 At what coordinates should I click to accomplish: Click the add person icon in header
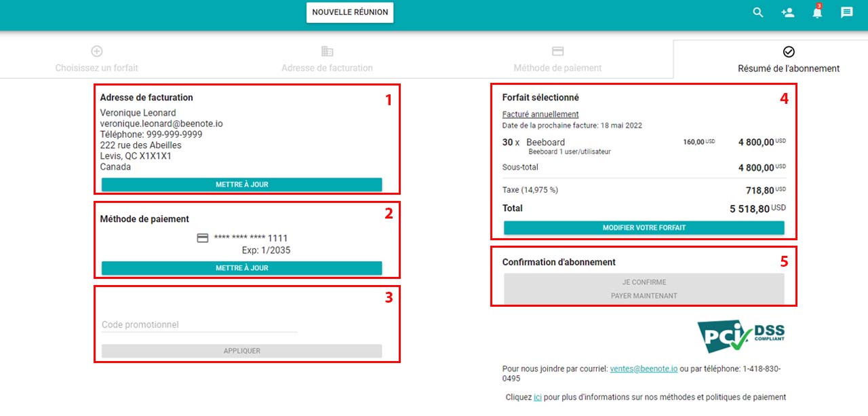pos(787,12)
